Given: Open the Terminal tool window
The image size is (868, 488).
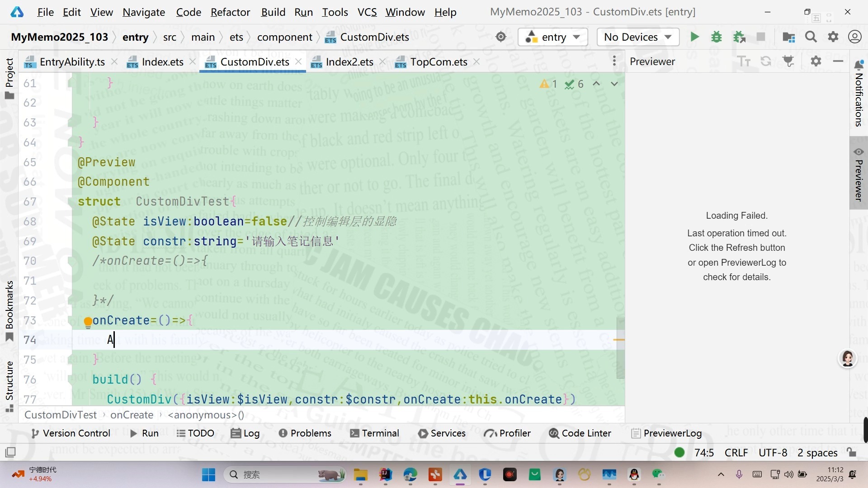Looking at the screenshot, I should (x=374, y=433).
